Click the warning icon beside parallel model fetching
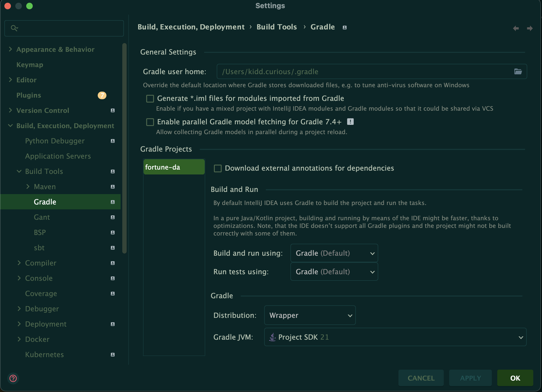This screenshot has height=392, width=542. tap(350, 122)
